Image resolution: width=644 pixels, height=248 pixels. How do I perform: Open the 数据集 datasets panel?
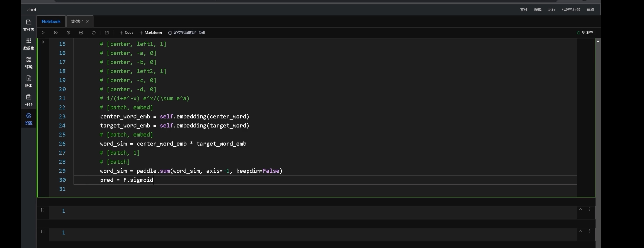pyautogui.click(x=29, y=44)
